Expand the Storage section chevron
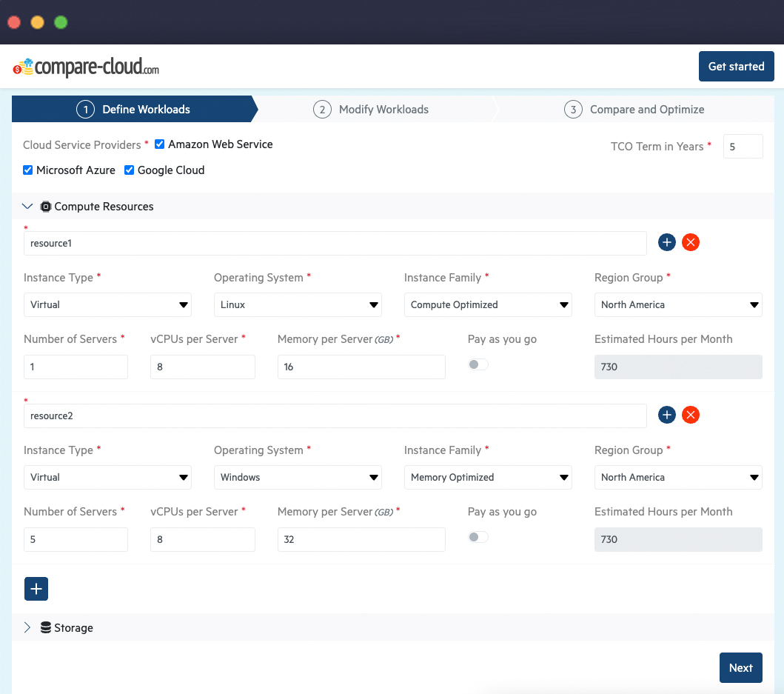The height and width of the screenshot is (694, 784). click(27, 628)
